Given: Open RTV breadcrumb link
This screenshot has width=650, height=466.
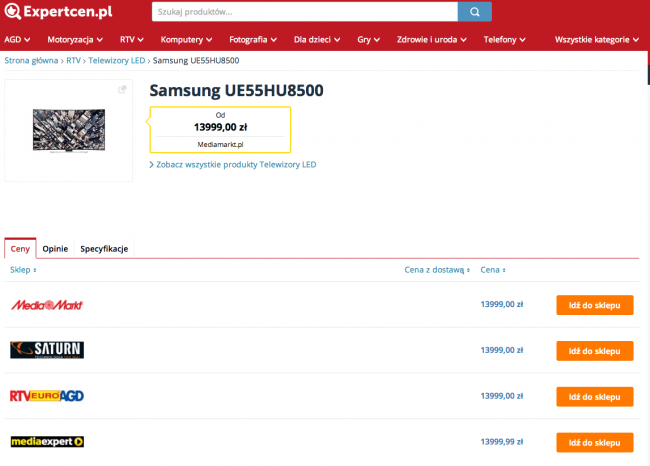Looking at the screenshot, I should (73, 61).
